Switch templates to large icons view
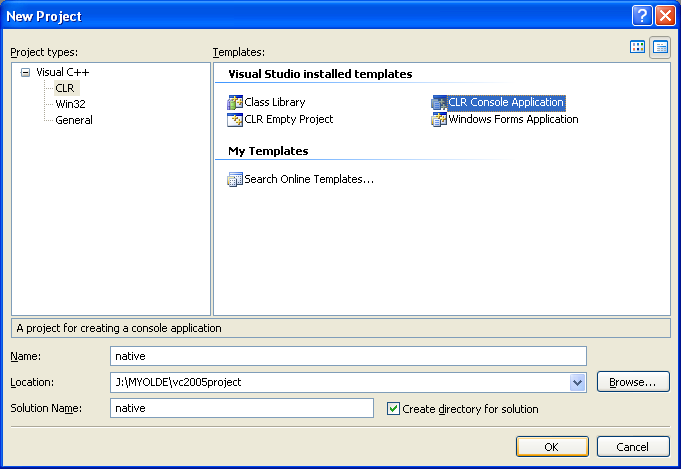681x469 pixels. 637,47
